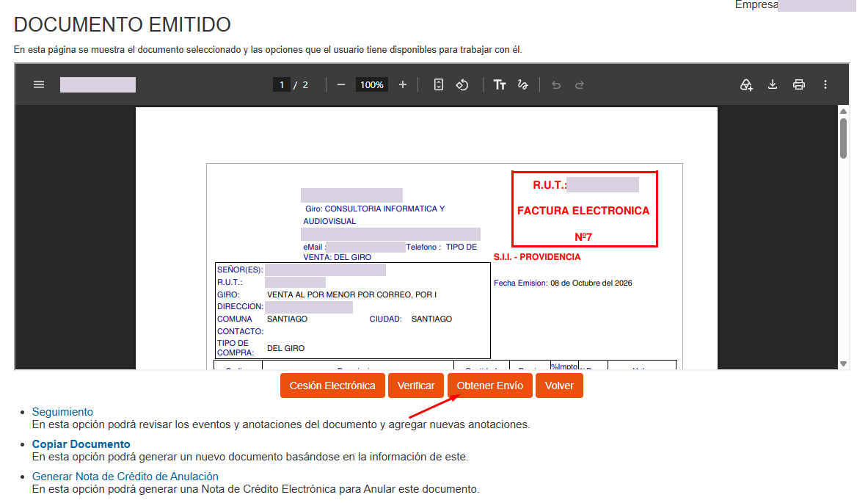Click the redo arrow in PDF toolbar
The height and width of the screenshot is (503, 868).
580,84
